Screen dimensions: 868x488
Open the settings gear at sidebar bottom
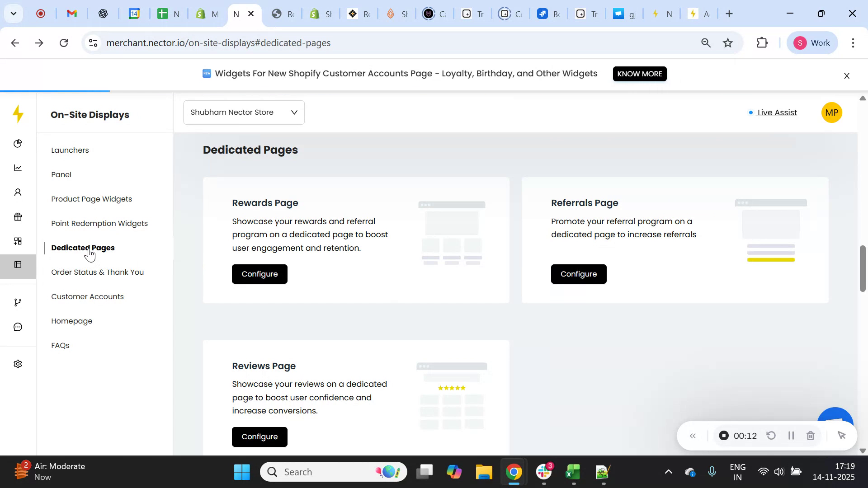click(18, 364)
